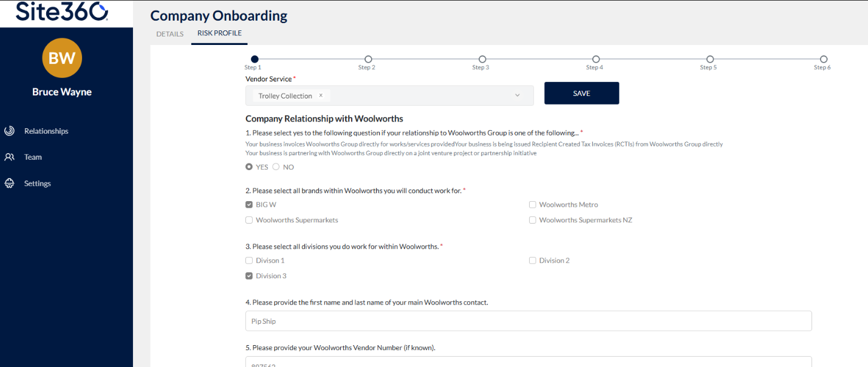
Task: Check the Division 2 checkbox
Action: (533, 261)
